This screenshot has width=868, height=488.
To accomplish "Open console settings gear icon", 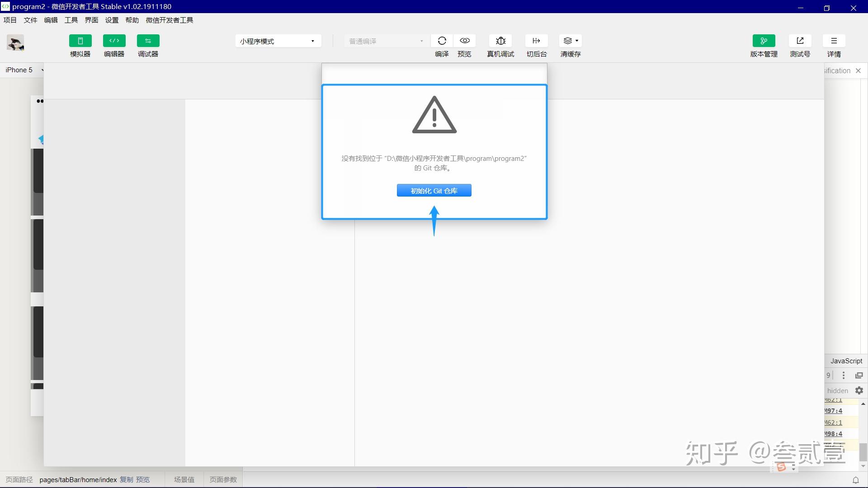I will (x=859, y=390).
